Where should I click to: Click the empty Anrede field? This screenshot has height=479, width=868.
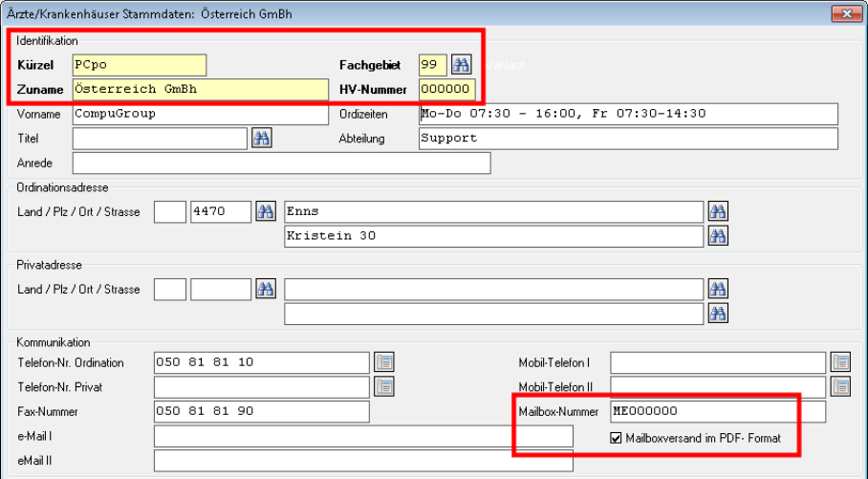click(281, 163)
